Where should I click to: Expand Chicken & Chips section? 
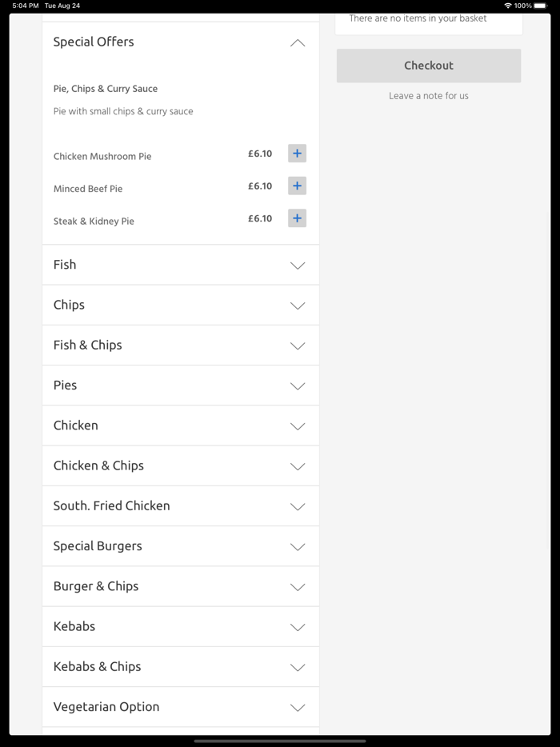297,466
